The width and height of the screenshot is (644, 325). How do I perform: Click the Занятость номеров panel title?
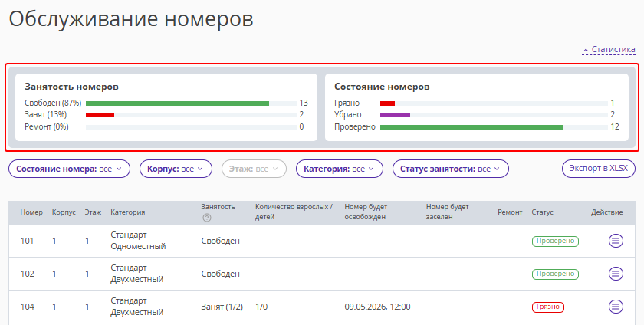(x=71, y=87)
